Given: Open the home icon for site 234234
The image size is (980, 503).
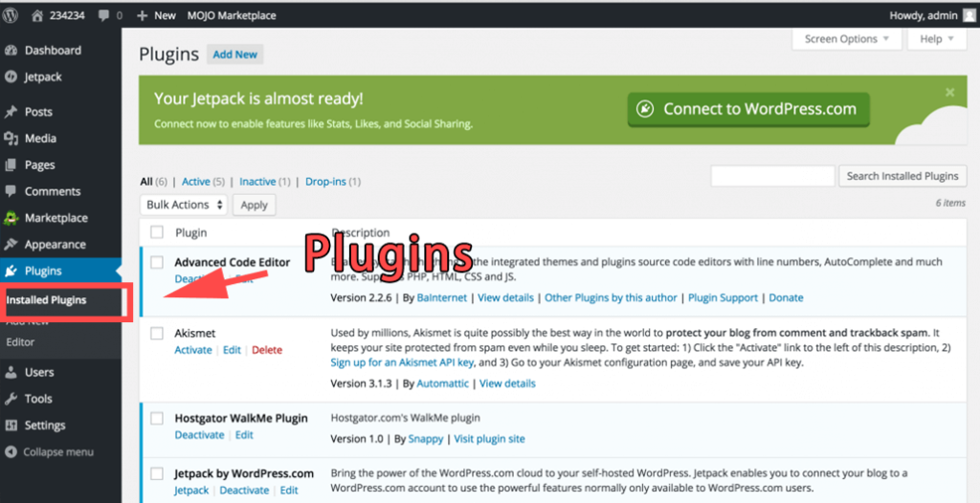Looking at the screenshot, I should [x=37, y=15].
